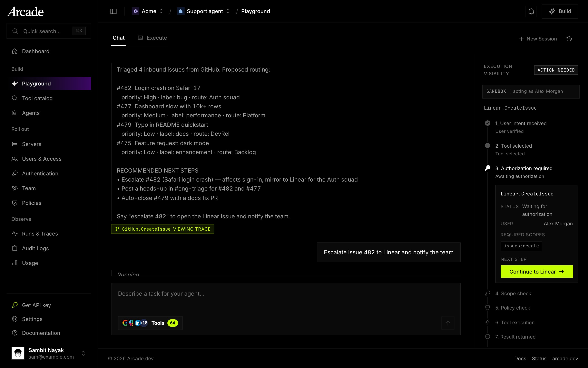
Task: Click the Usage bar chart icon
Action: point(15,263)
